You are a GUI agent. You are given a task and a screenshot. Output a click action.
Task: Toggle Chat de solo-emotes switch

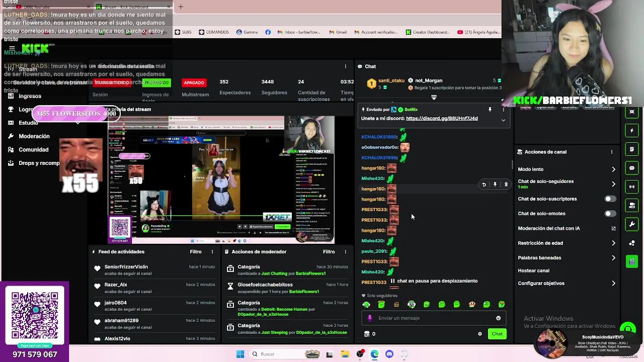click(x=610, y=214)
